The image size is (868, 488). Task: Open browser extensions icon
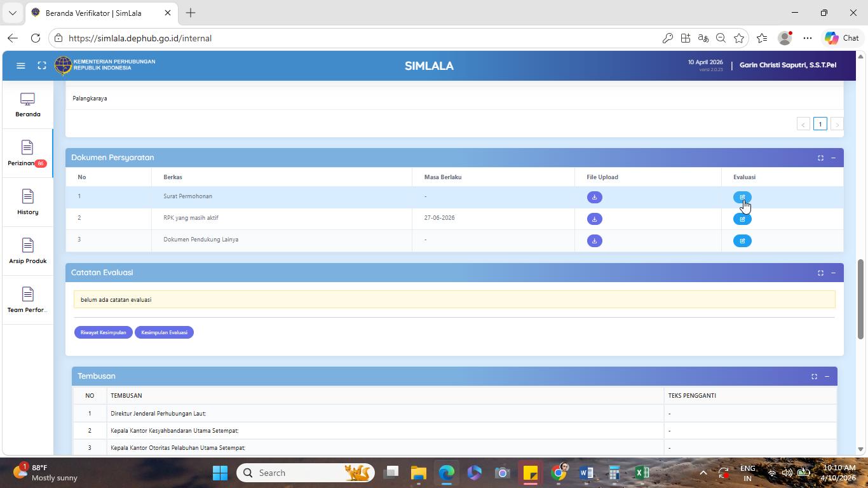pos(685,38)
